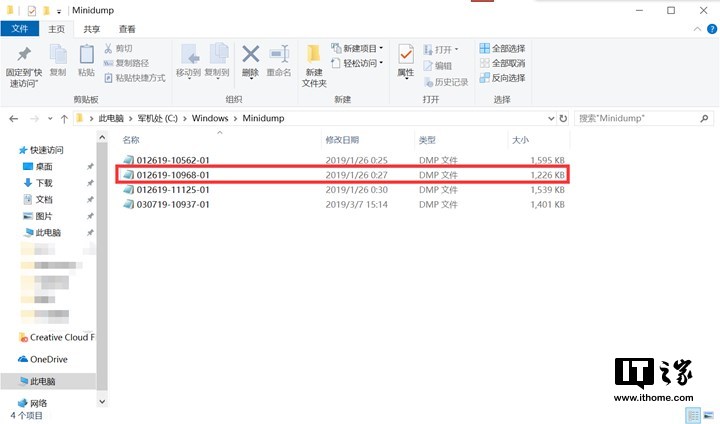This screenshot has width=720, height=424.
Task: Sort by the Size column header
Action: pyautogui.click(x=520, y=139)
